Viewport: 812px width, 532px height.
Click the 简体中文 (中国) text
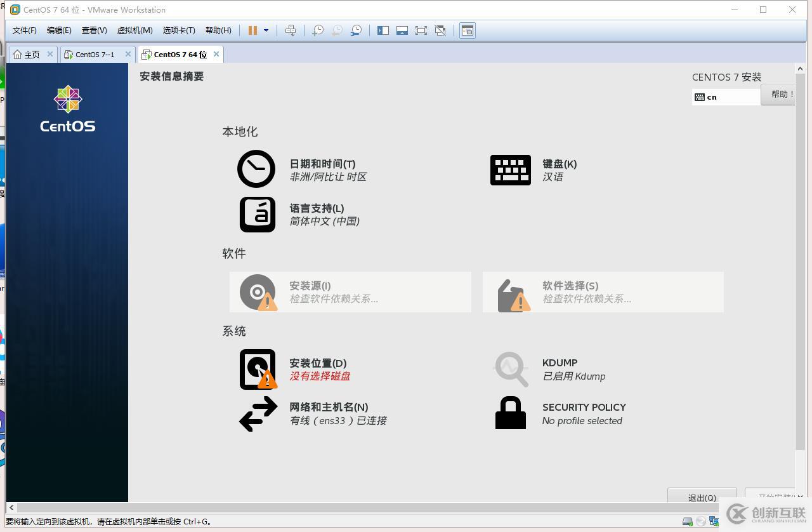tap(324, 221)
